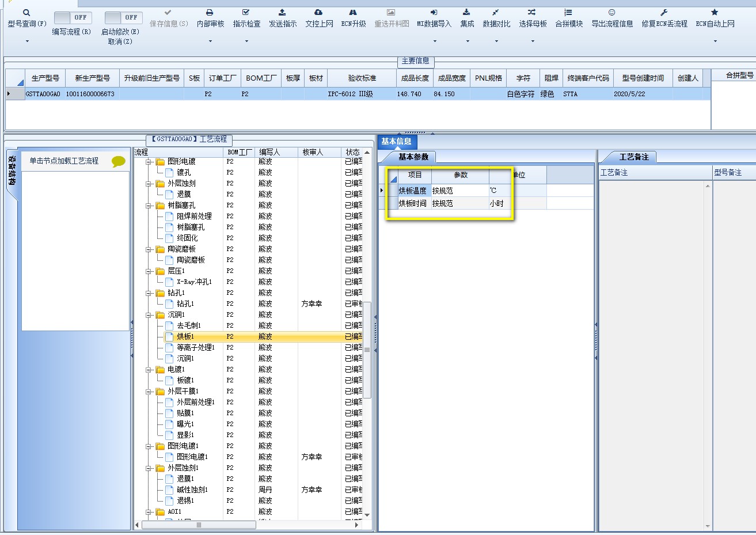Click the 镀孔 document icon

tap(169, 172)
